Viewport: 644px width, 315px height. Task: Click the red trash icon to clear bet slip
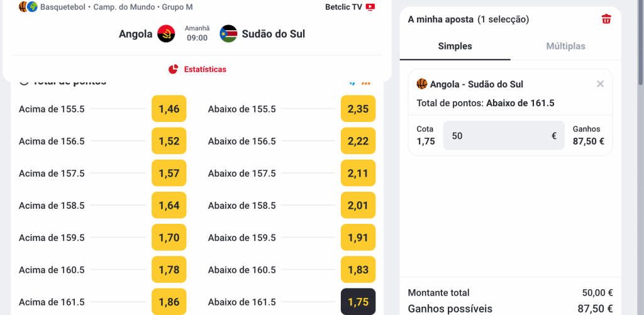pyautogui.click(x=606, y=19)
